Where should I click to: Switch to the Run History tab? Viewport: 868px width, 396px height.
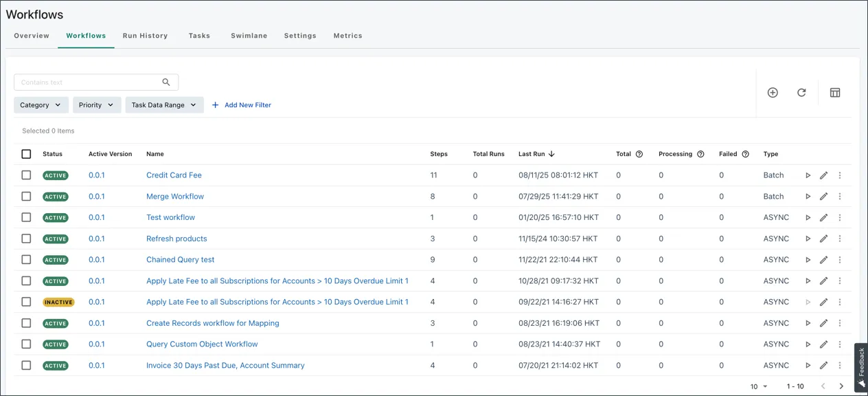[x=145, y=36]
